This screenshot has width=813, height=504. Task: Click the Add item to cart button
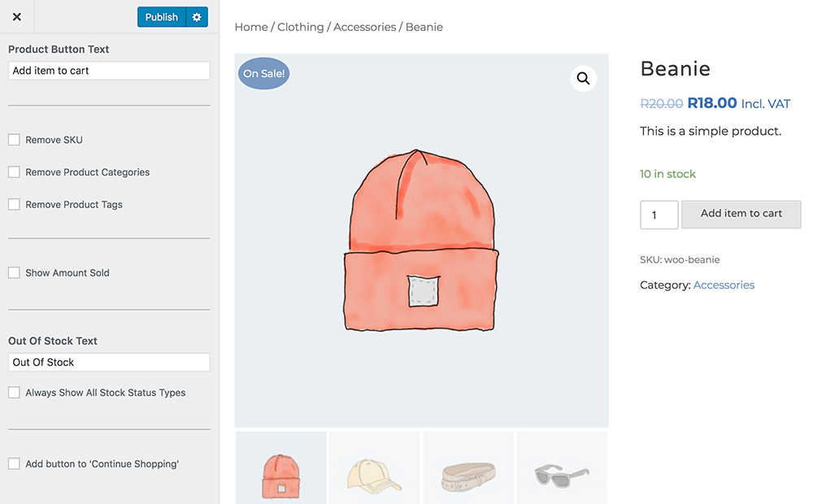click(741, 214)
